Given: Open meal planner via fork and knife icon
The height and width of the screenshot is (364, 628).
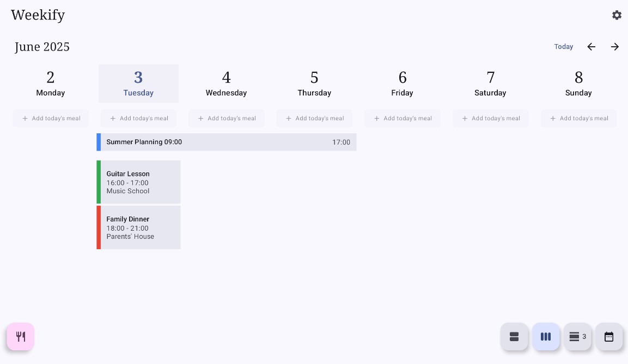Looking at the screenshot, I should 21,336.
